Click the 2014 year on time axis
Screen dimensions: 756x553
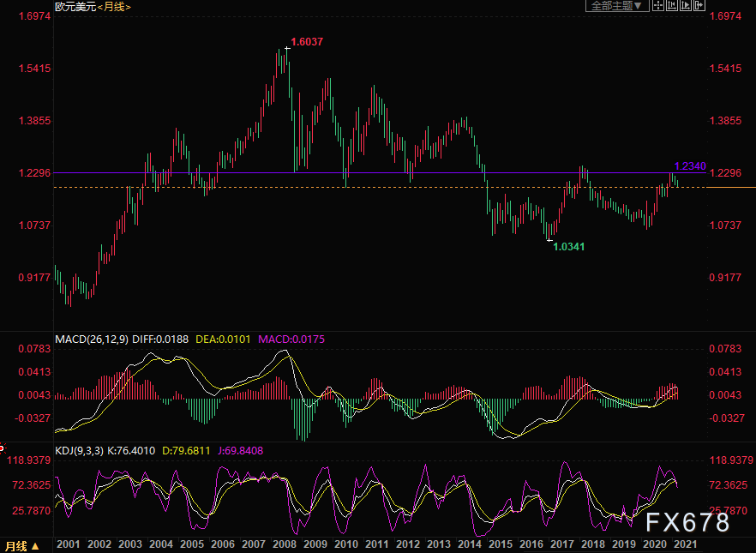(470, 544)
